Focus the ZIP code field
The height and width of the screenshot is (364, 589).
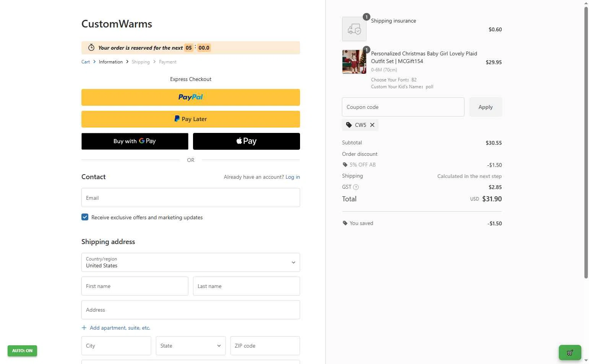coord(265,346)
